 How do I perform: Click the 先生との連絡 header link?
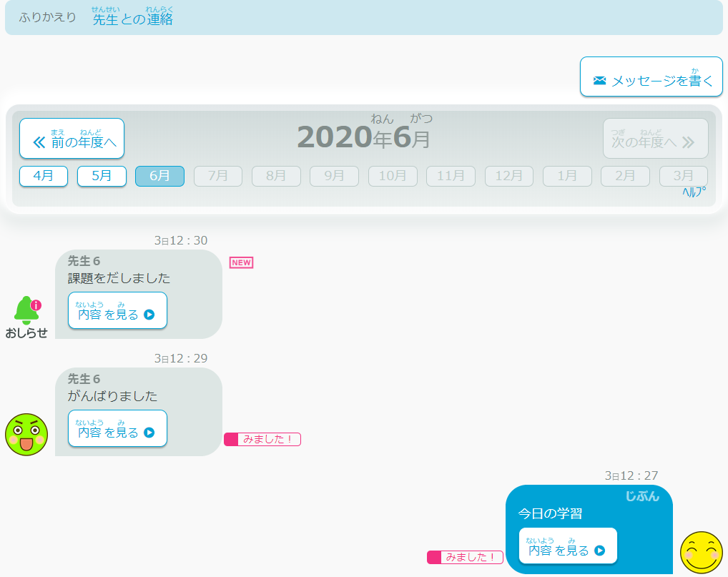[133, 16]
